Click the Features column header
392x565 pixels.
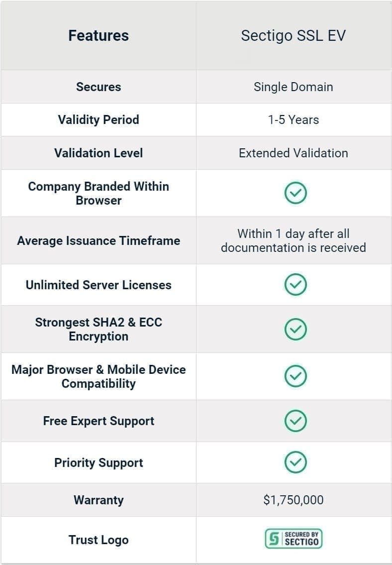pyautogui.click(x=98, y=36)
